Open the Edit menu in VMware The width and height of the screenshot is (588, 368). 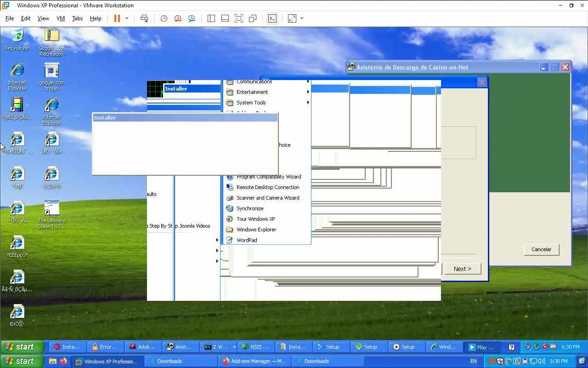click(26, 18)
